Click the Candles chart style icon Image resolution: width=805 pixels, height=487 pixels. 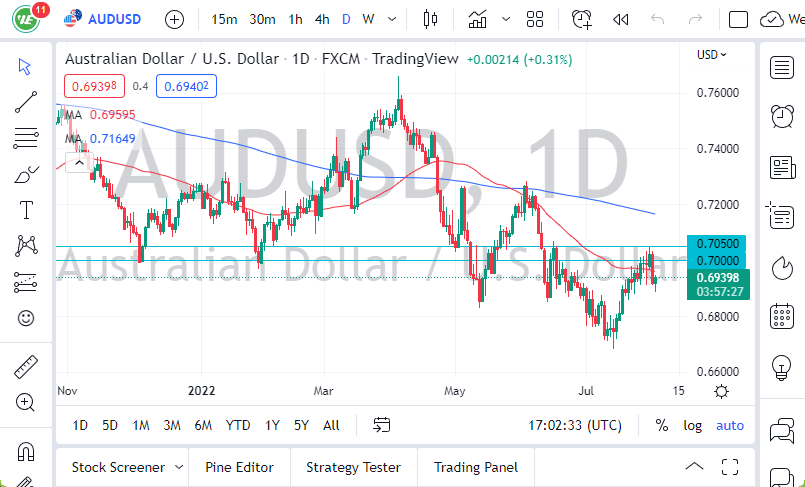(431, 19)
